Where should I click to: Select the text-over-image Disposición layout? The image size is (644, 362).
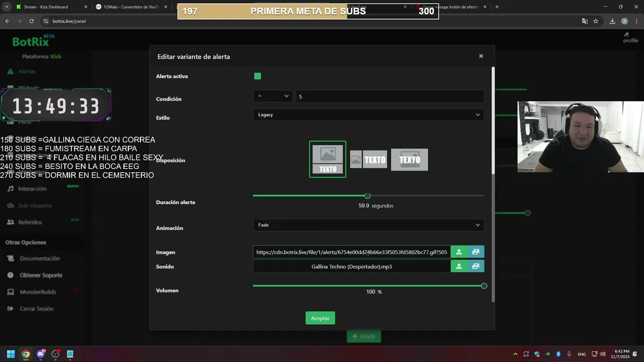pos(410,160)
